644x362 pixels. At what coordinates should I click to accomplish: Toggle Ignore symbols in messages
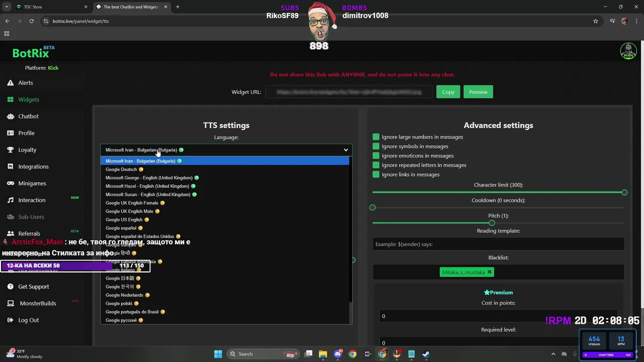(x=376, y=146)
